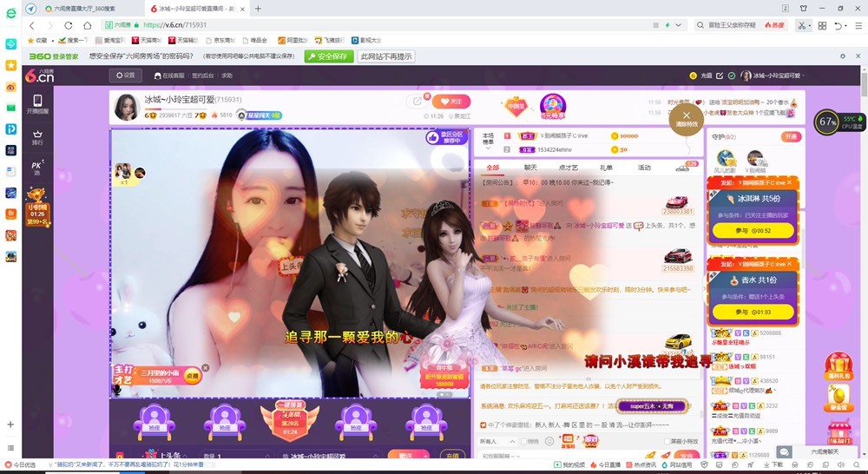Click the browser back arrow
Screen dimensions: 868x474
31,25
